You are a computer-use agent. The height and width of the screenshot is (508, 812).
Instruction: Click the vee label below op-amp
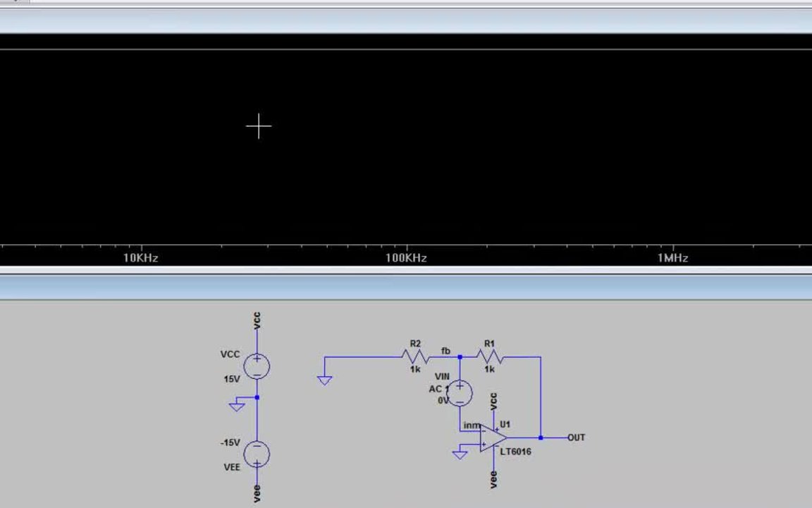(493, 480)
